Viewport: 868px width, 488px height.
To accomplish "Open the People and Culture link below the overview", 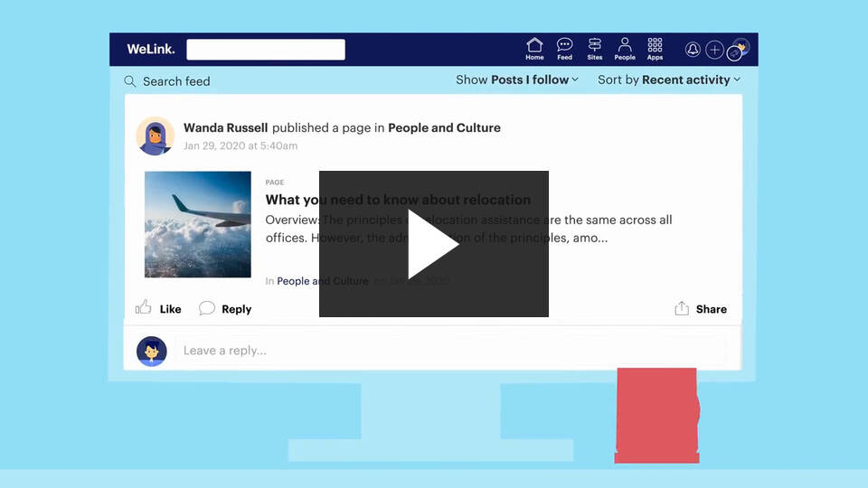I will pyautogui.click(x=322, y=281).
